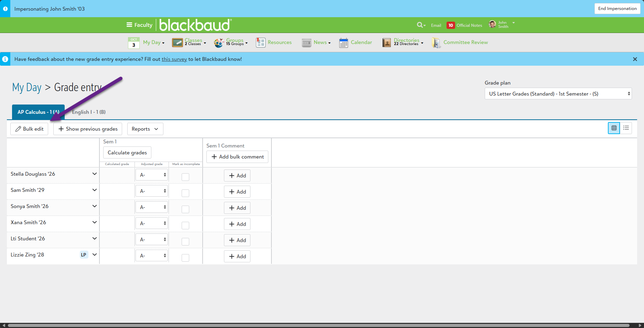
Task: Add a comment for Sonya Smith
Action: pyautogui.click(x=237, y=208)
